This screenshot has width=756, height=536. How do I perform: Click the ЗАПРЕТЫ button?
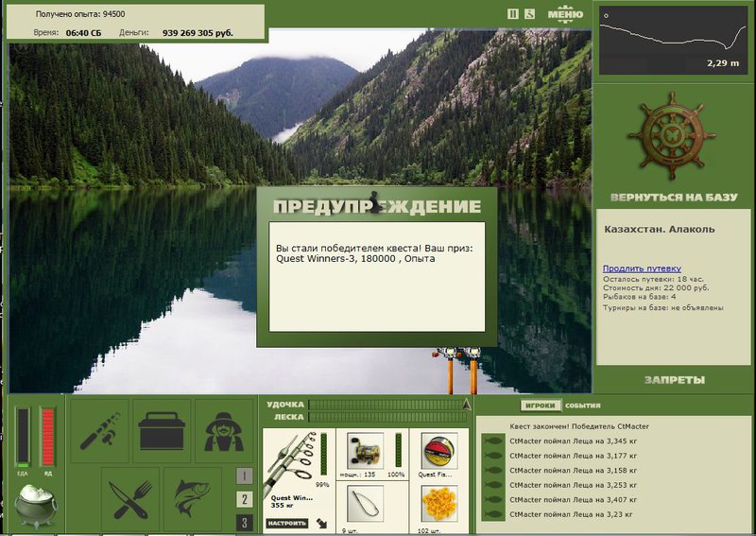(x=675, y=380)
